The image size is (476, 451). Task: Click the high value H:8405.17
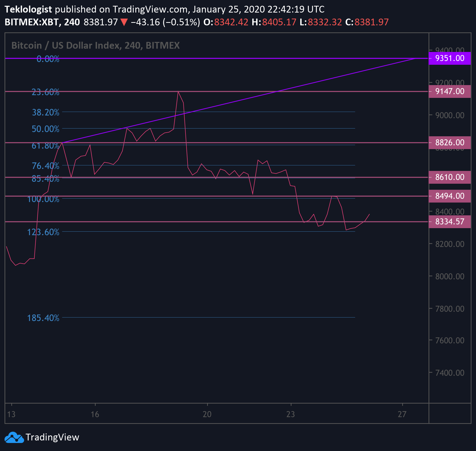274,22
